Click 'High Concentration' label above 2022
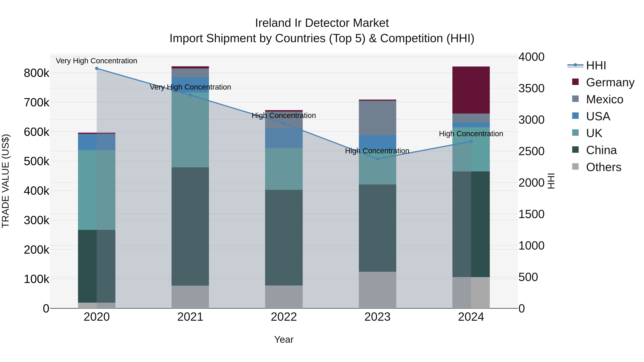This screenshot has width=644, height=362. [284, 116]
